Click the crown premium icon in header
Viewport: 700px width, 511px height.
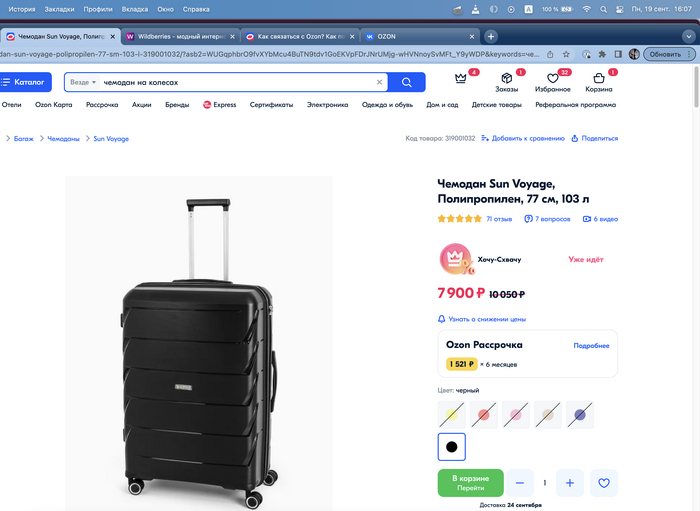(460, 79)
